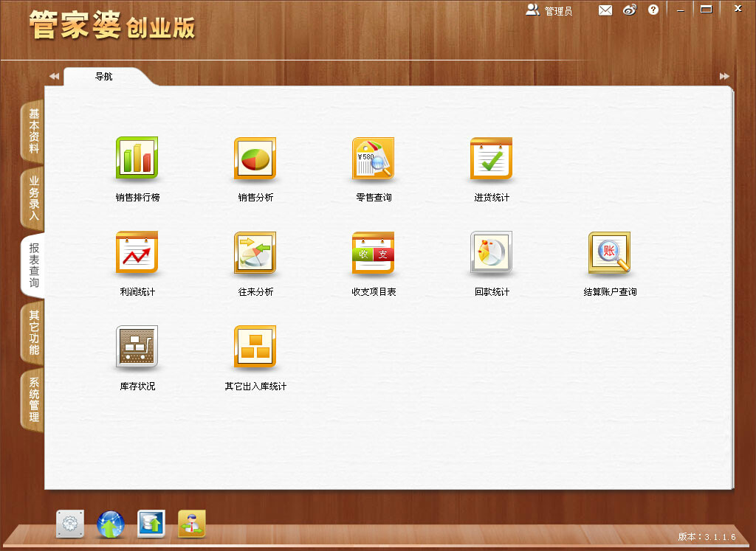Click the network upload globe icon
Screen dimensions: 756x551
coord(110,524)
